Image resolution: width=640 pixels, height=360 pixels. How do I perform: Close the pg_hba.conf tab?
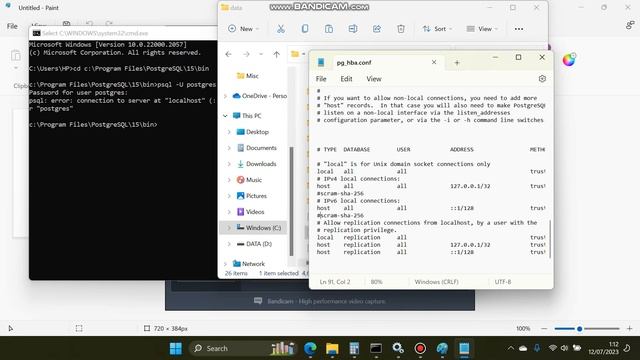(x=434, y=62)
